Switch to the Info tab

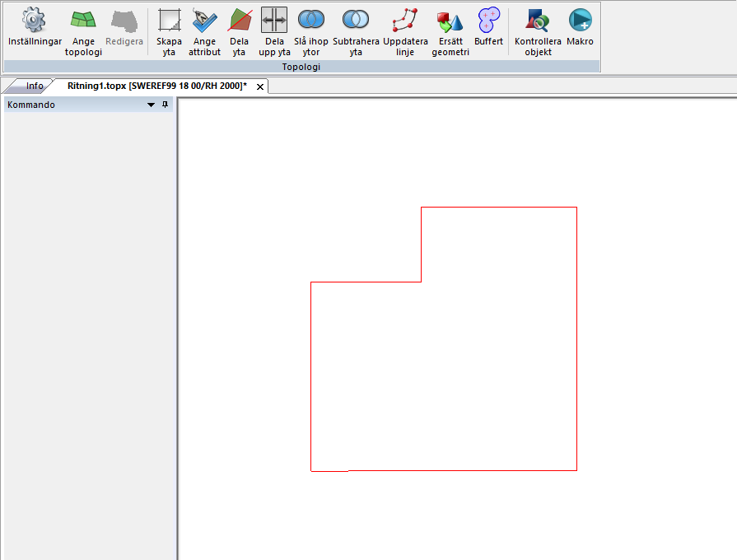tap(35, 86)
